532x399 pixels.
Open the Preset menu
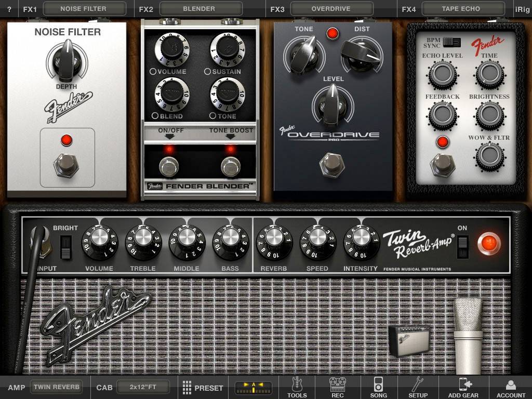point(203,388)
